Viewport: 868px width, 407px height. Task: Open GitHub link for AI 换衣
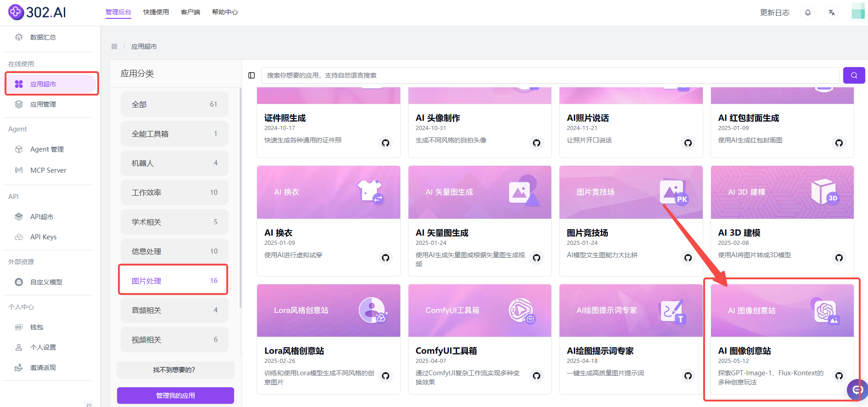386,258
